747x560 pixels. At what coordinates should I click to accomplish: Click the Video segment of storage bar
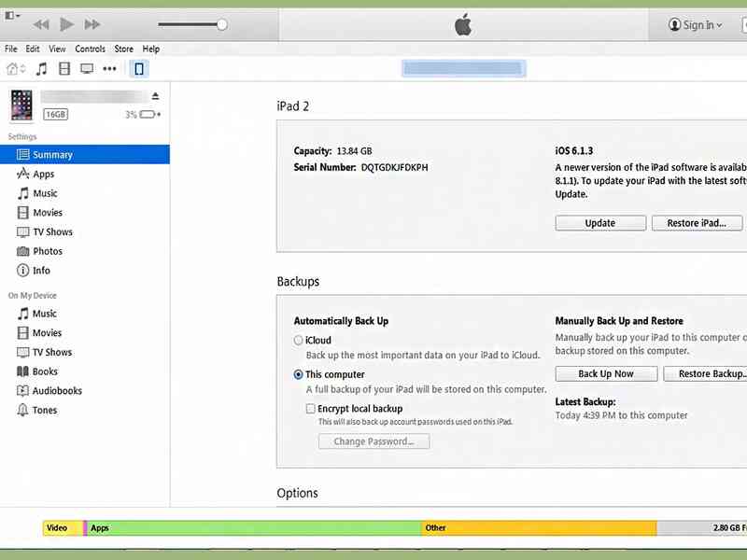pos(63,527)
